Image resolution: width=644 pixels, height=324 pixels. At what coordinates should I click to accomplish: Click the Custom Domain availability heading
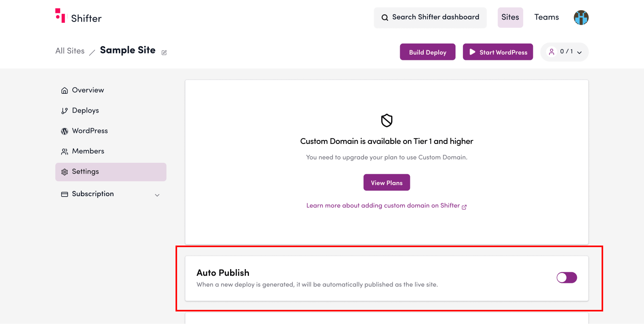click(x=387, y=141)
